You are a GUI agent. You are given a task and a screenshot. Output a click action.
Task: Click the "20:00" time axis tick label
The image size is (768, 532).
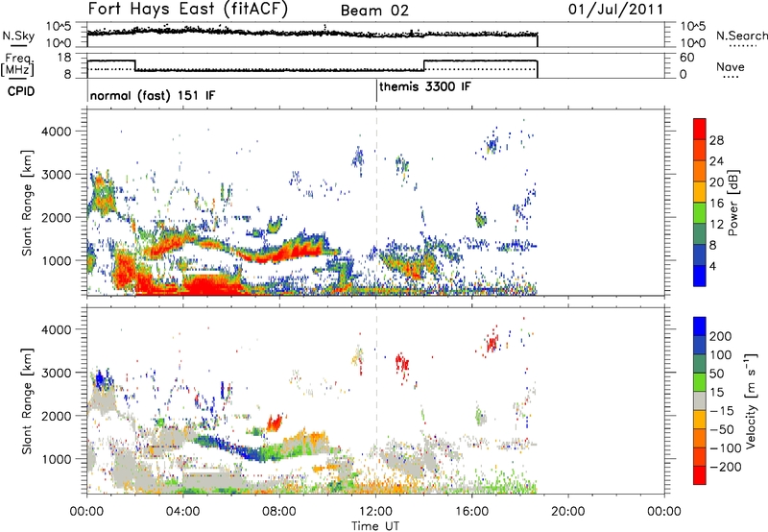pos(568,512)
